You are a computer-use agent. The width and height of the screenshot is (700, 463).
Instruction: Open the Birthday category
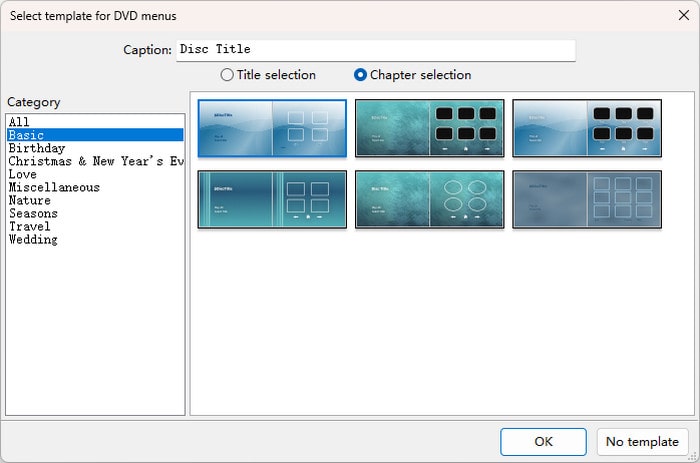click(37, 148)
